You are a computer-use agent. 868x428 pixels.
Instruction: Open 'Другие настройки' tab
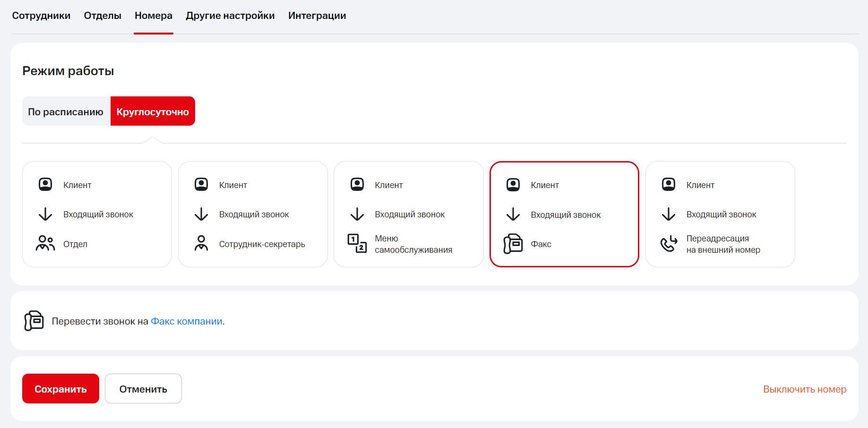pos(230,16)
